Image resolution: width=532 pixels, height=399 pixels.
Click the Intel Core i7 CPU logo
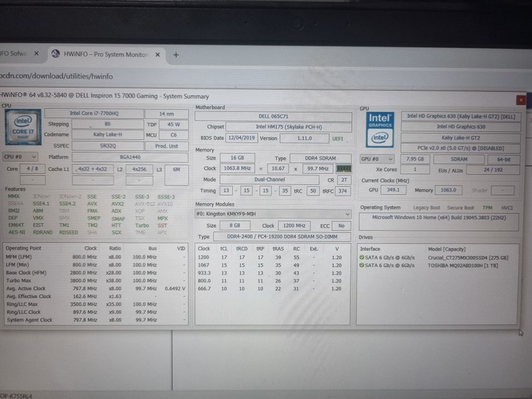click(x=23, y=127)
